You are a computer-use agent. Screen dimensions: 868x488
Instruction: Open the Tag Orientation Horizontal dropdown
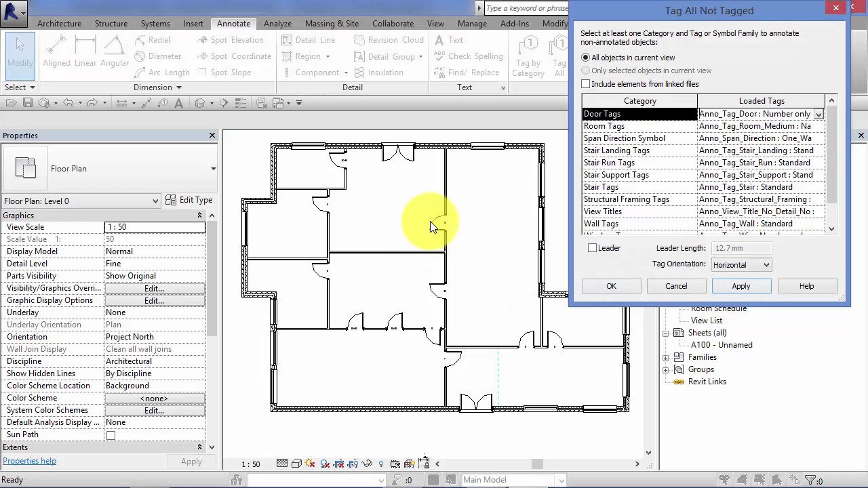coord(741,265)
